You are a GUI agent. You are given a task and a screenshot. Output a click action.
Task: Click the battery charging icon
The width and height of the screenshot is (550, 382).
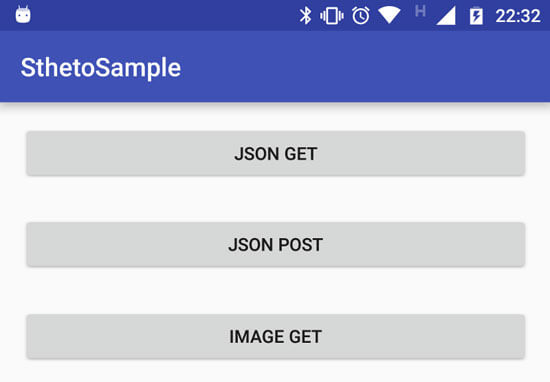(x=476, y=16)
